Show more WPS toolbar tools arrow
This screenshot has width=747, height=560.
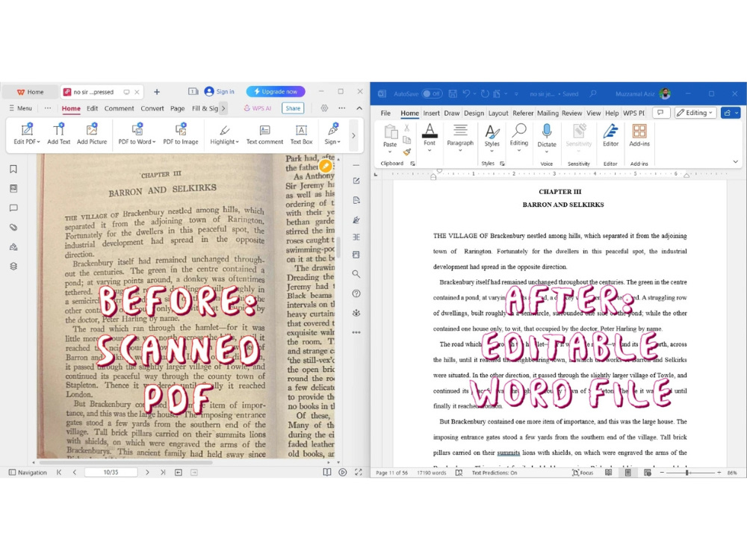click(x=353, y=136)
